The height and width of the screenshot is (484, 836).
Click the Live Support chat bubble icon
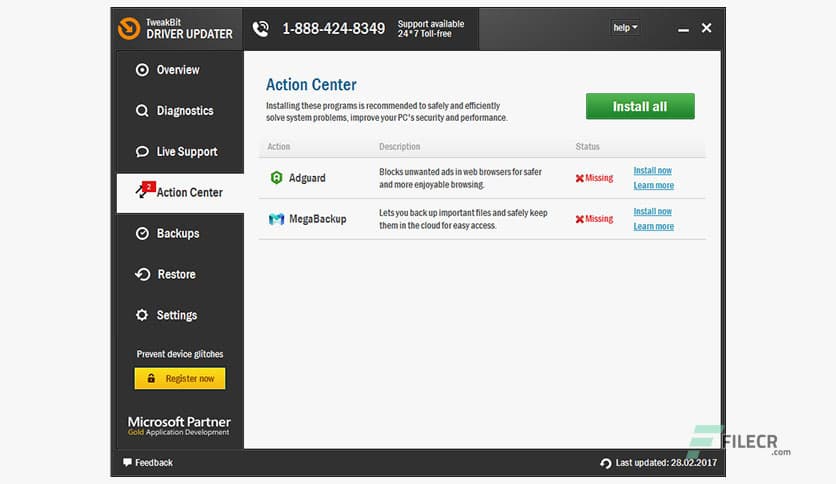pos(142,151)
